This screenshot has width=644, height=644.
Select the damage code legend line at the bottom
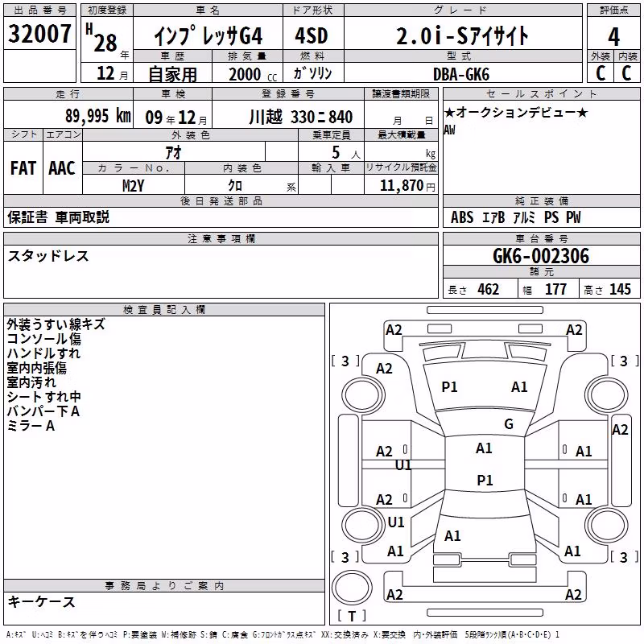click(x=283, y=634)
